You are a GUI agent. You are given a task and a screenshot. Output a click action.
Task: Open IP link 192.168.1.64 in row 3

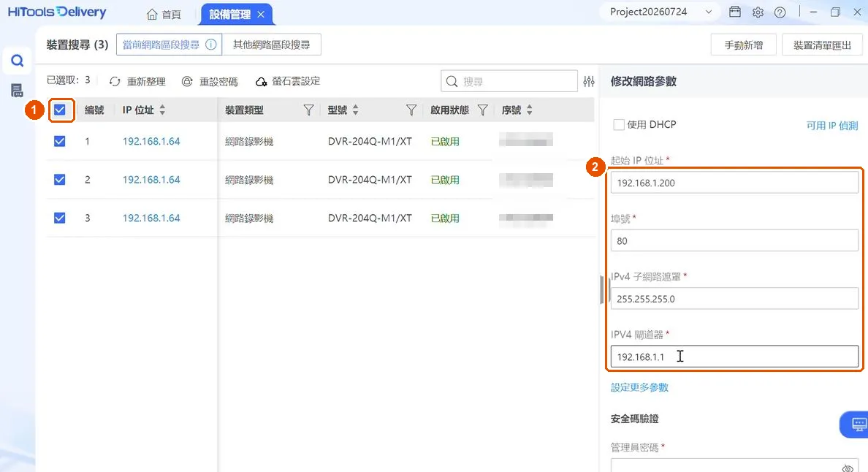pyautogui.click(x=151, y=218)
